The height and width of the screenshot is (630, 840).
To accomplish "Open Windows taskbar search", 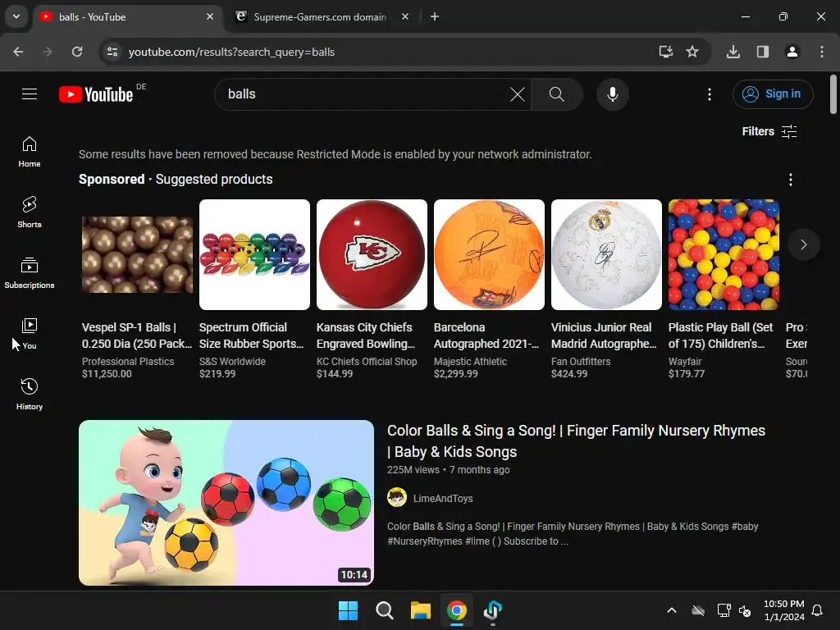I will (x=385, y=610).
